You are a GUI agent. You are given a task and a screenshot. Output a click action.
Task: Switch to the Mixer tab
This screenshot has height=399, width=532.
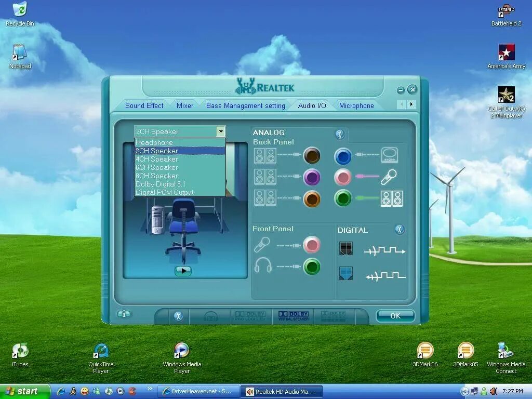click(185, 105)
